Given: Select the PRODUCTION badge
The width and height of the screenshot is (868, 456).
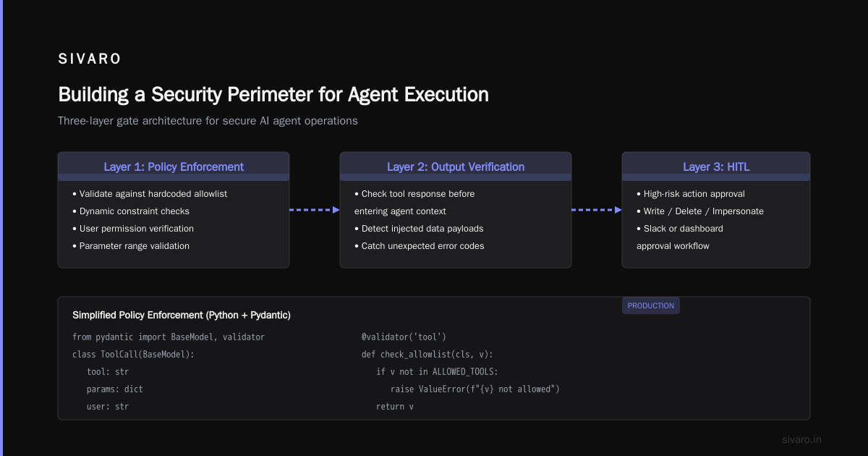Looking at the screenshot, I should 651,305.
